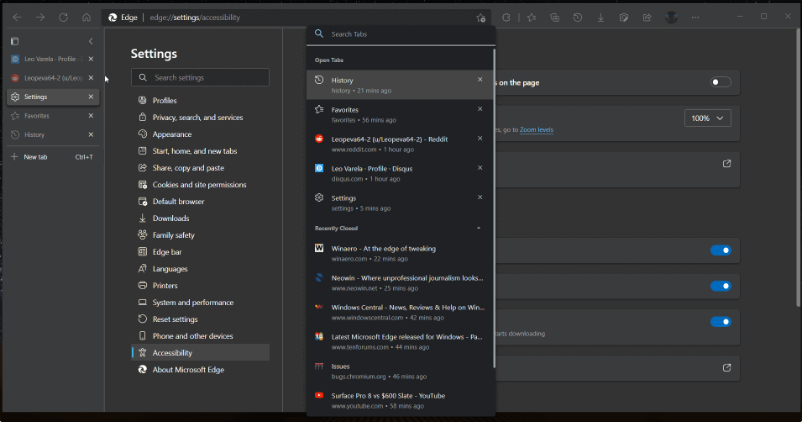Image resolution: width=802 pixels, height=422 pixels.
Task: Click the Search Tabs input field
Action: [x=400, y=34]
